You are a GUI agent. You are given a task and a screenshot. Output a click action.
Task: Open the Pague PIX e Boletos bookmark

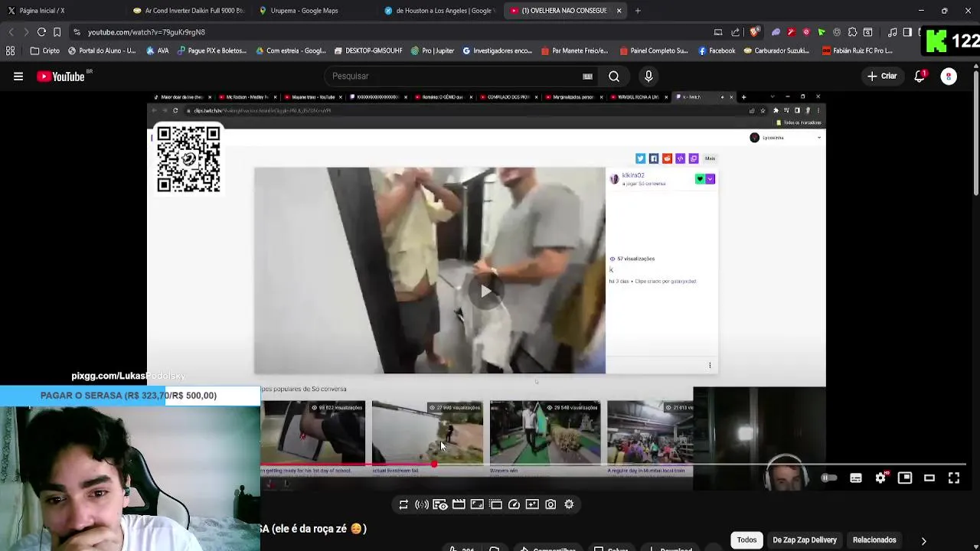(212, 51)
